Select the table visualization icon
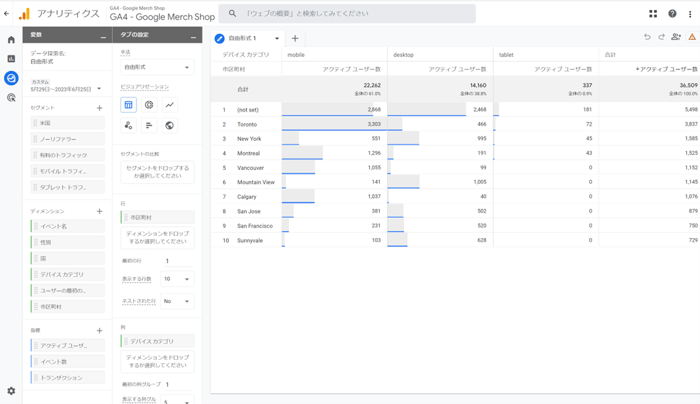Viewport: 700px width, 404px height. click(x=128, y=105)
